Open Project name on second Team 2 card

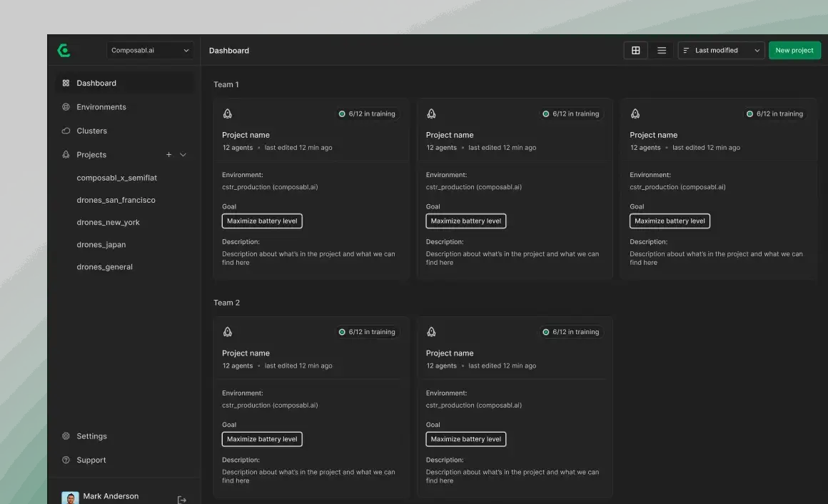(450, 353)
